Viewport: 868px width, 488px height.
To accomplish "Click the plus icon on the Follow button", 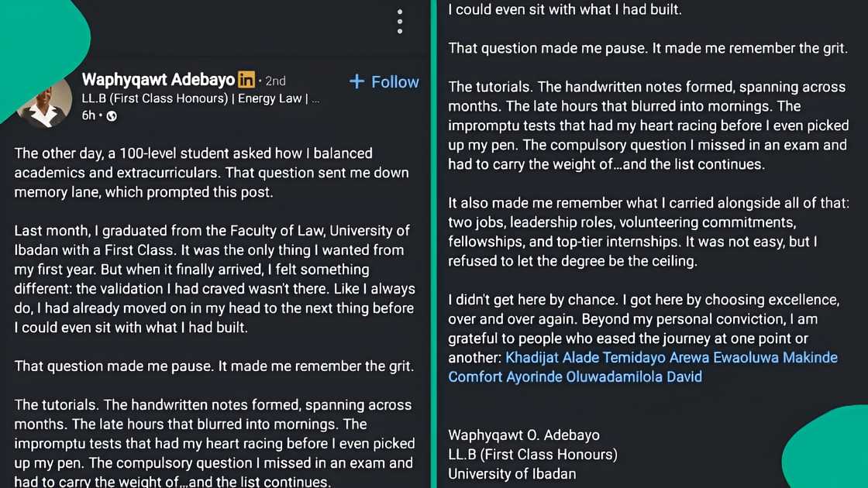I will [x=356, y=81].
